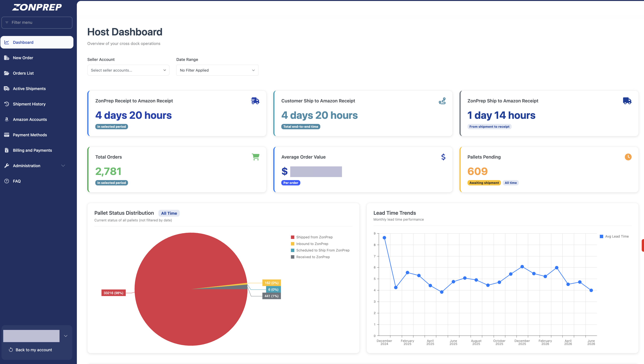Open the Seller Account dropdown
644x364 pixels.
128,70
